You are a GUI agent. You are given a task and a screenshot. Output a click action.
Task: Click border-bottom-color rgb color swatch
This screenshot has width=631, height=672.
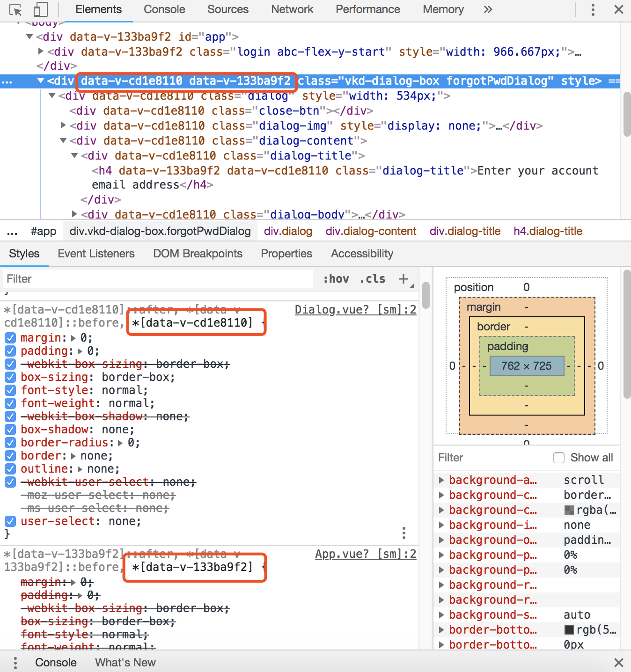point(569,630)
